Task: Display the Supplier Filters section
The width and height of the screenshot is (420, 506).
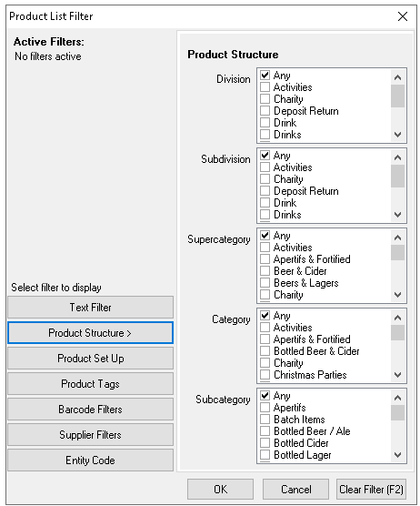Action: pyautogui.click(x=90, y=435)
